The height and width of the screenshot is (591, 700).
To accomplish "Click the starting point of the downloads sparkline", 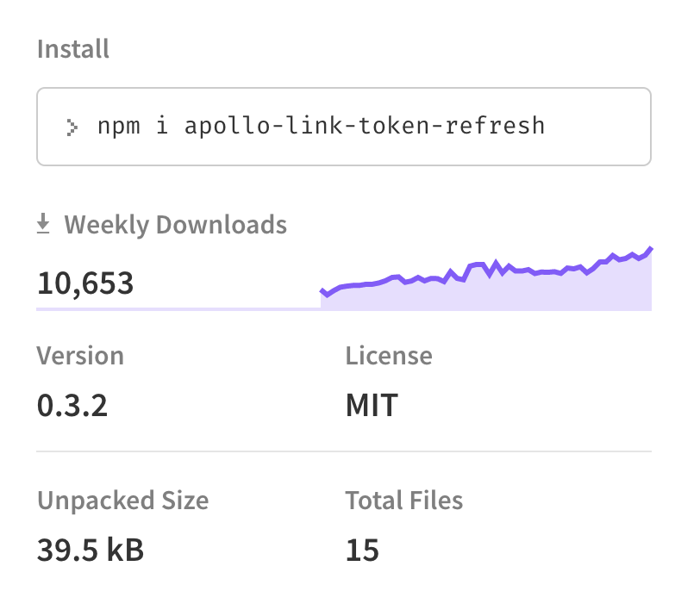I will 322,292.
